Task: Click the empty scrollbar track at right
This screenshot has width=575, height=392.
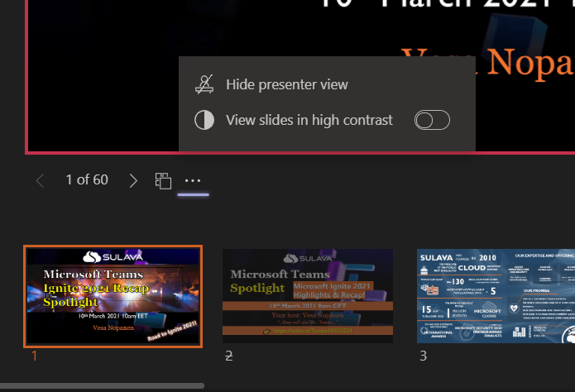Action: click(389, 385)
